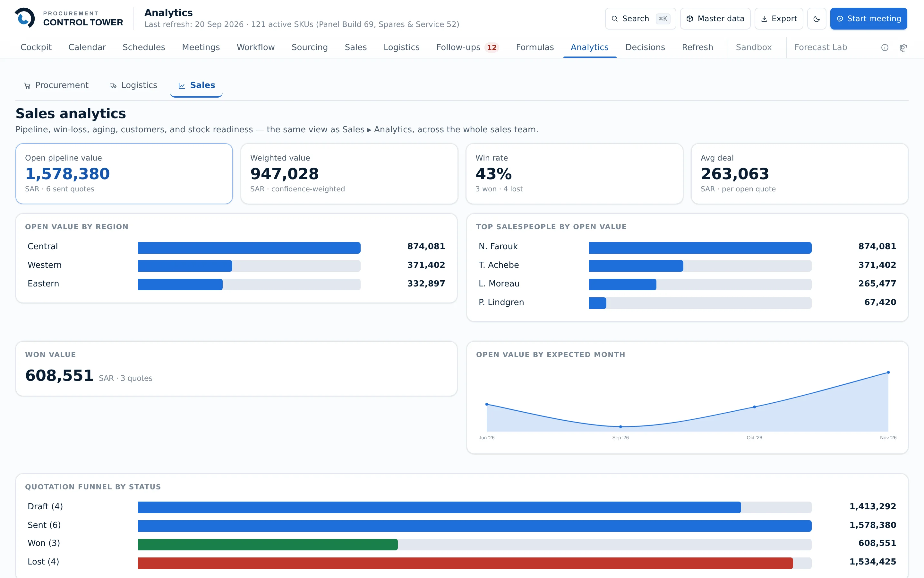Open the Sandbox tab

[753, 48]
